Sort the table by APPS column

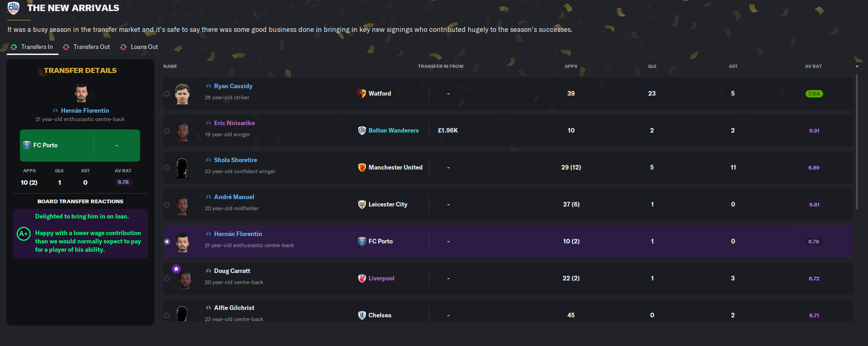pyautogui.click(x=571, y=67)
